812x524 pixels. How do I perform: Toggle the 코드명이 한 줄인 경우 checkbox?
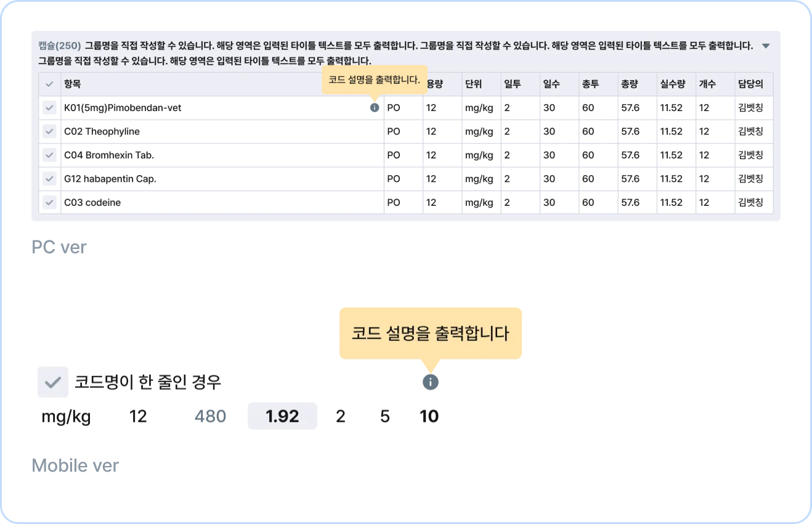(53, 382)
